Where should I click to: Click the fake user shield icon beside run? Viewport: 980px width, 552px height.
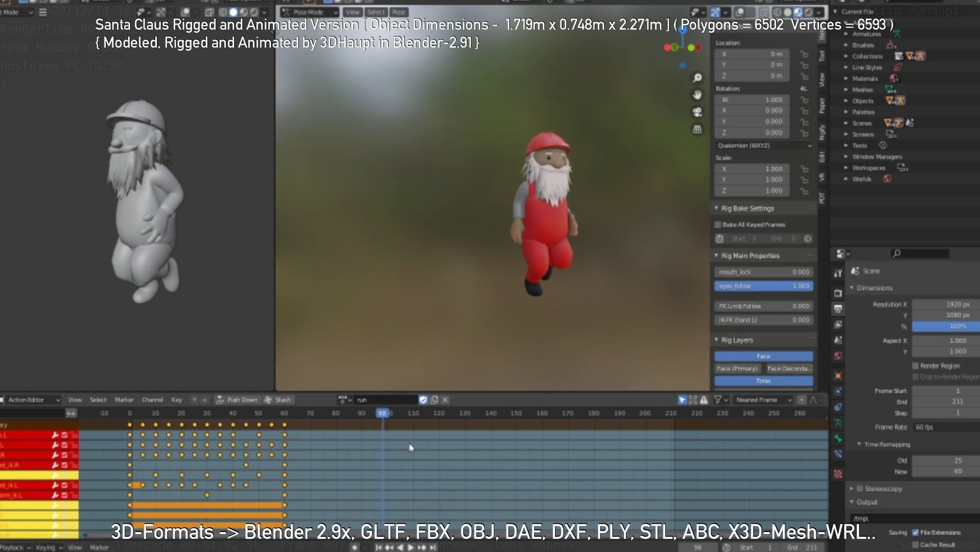click(x=423, y=400)
